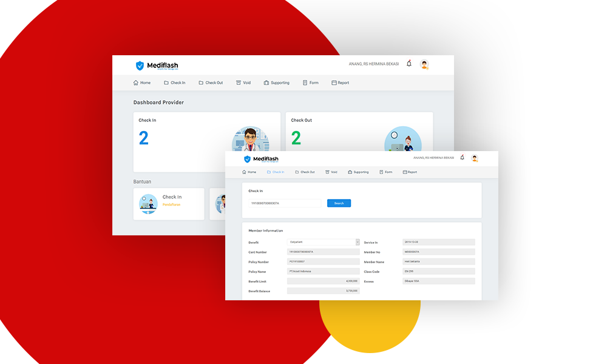
Task: Click the blue Check In count "2"
Action: pyautogui.click(x=144, y=138)
